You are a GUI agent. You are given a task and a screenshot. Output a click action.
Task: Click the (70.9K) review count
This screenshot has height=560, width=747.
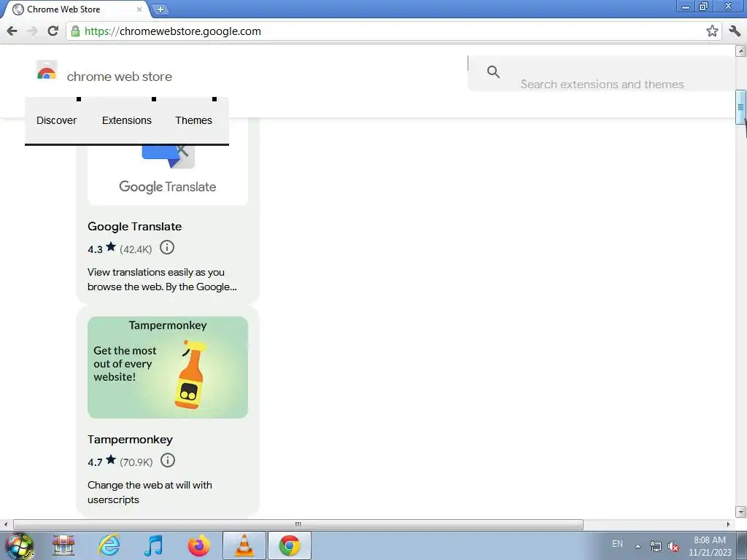[136, 462]
